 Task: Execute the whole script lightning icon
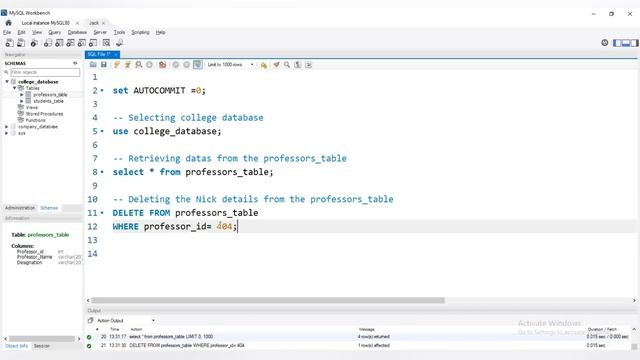(117, 65)
